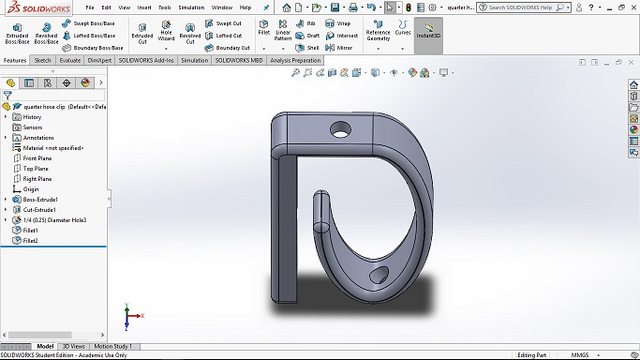Select the Intersect tool
The height and width of the screenshot is (360, 640).
click(342, 36)
